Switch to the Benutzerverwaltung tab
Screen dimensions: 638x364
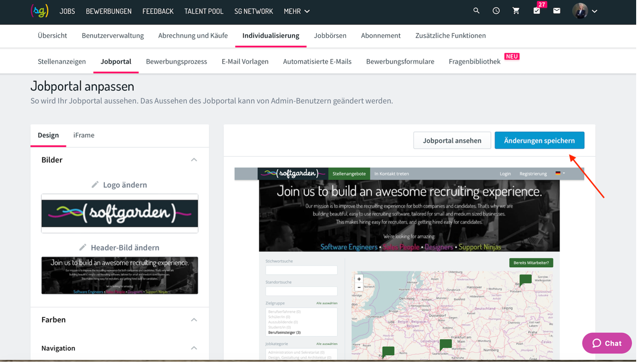(x=113, y=36)
